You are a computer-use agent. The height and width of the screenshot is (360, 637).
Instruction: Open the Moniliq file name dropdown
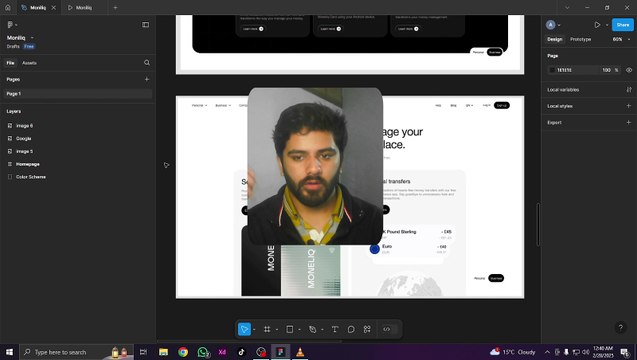(x=32, y=38)
